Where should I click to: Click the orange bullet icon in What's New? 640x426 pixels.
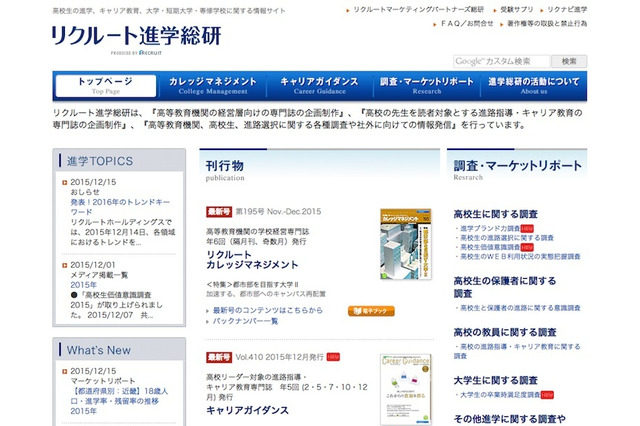pyautogui.click(x=64, y=371)
